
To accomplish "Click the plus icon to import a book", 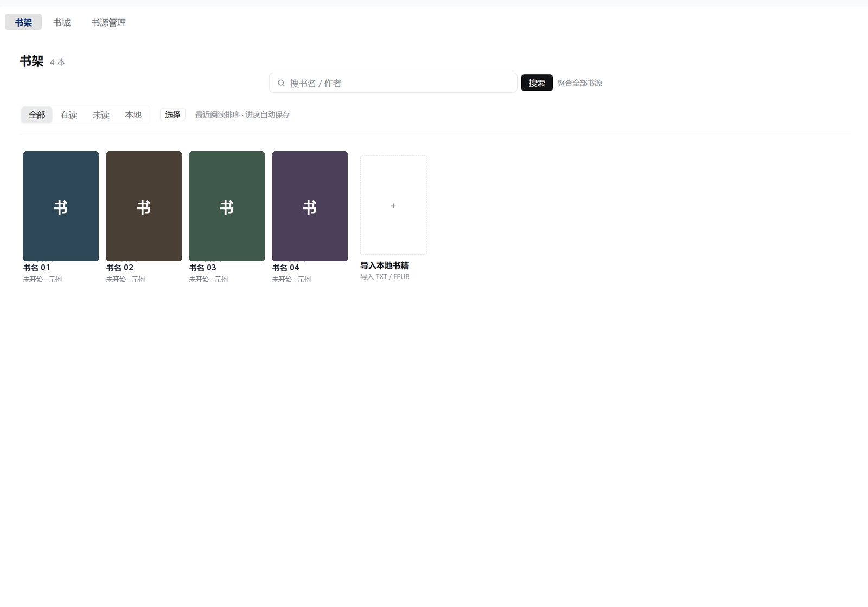I will 393,206.
